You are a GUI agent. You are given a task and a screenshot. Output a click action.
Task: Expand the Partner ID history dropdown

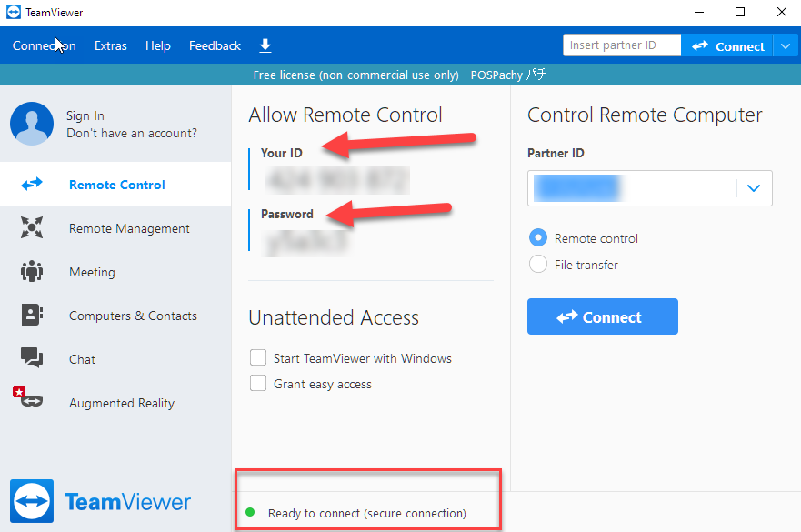754,188
